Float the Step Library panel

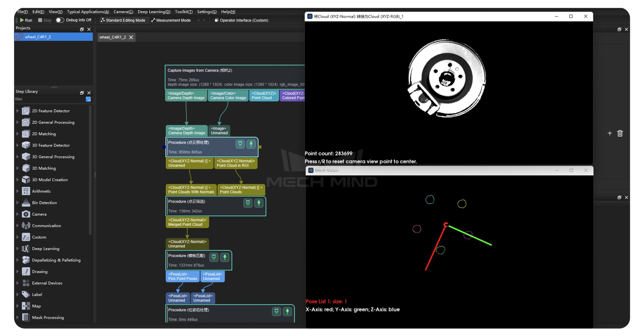pos(82,93)
